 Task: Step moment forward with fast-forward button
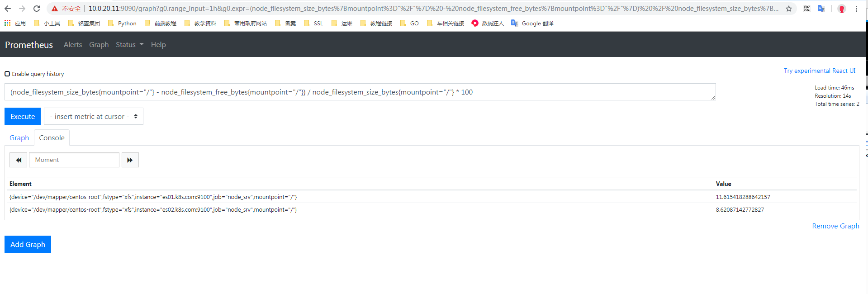point(130,160)
